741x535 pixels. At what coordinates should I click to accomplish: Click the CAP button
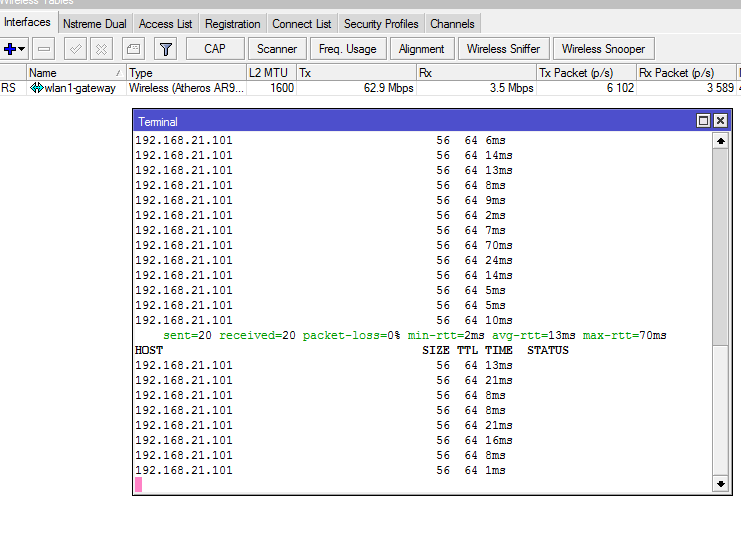coord(215,49)
